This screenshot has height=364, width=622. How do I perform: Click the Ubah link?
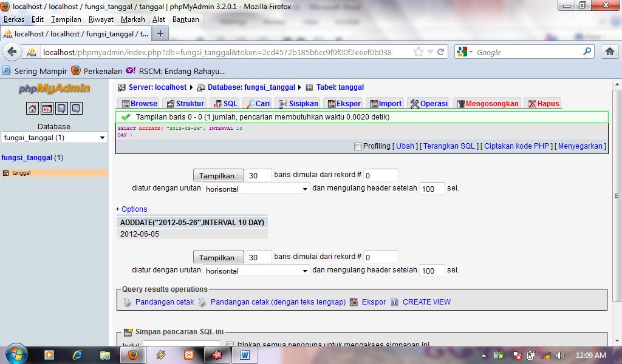point(405,146)
